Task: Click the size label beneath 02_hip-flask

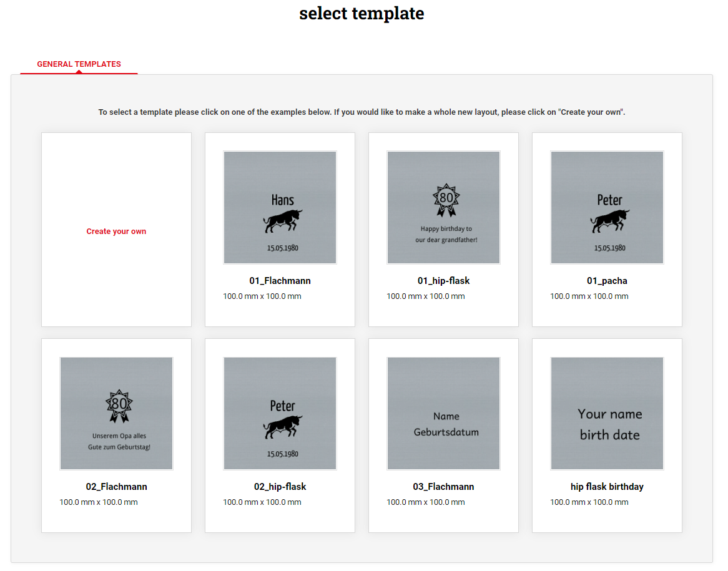Action: coord(262,502)
